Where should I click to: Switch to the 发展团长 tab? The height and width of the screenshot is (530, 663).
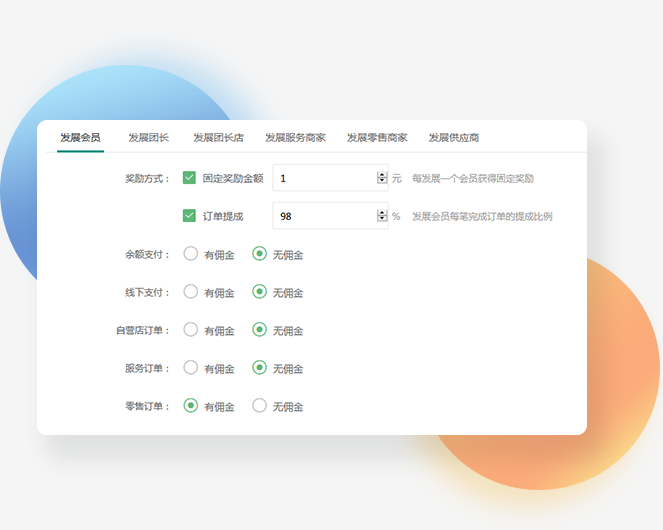[148, 137]
